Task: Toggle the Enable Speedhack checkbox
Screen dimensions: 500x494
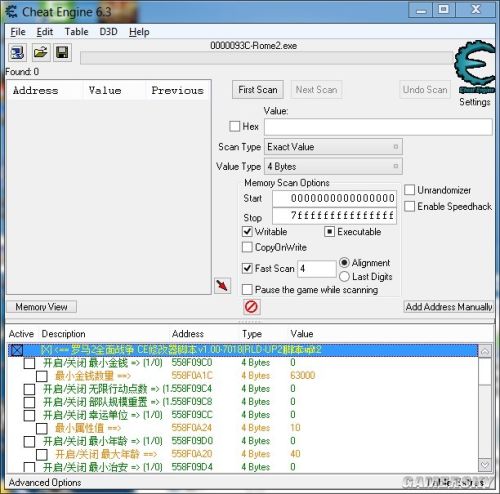Action: (x=409, y=206)
